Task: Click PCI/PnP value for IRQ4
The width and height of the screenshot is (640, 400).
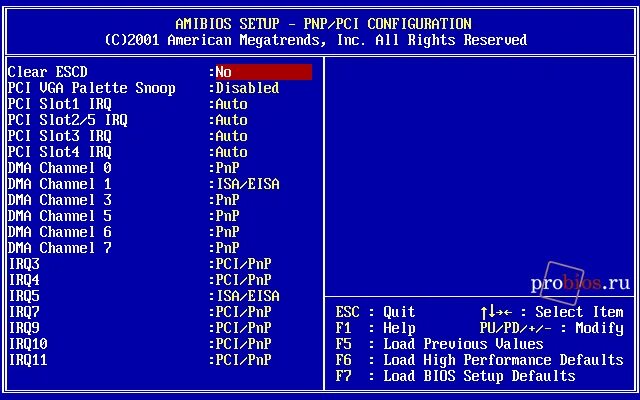Action: 243,280
